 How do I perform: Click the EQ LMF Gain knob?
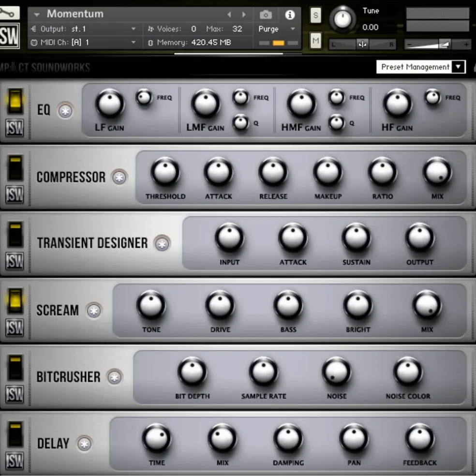(206, 104)
